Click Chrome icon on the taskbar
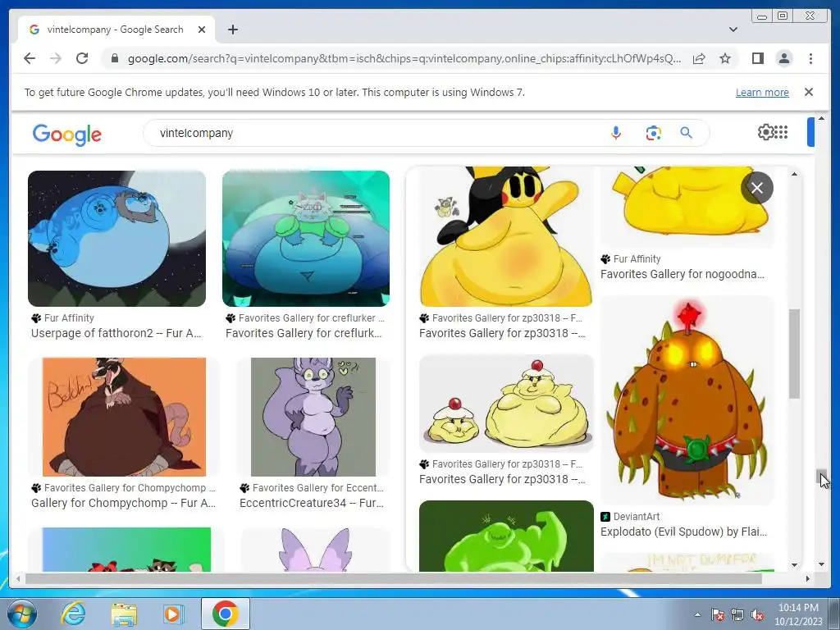This screenshot has width=840, height=630. [226, 614]
